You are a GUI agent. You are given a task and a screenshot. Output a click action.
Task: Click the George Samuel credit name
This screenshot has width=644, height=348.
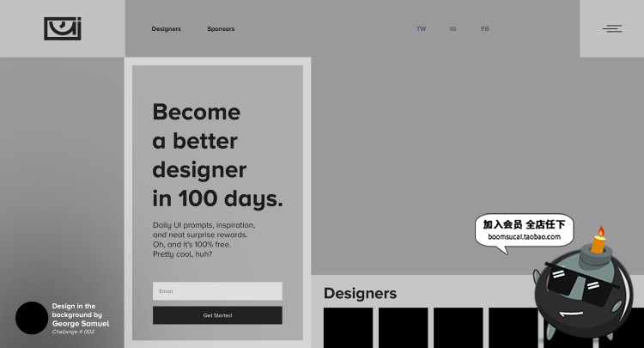81,323
